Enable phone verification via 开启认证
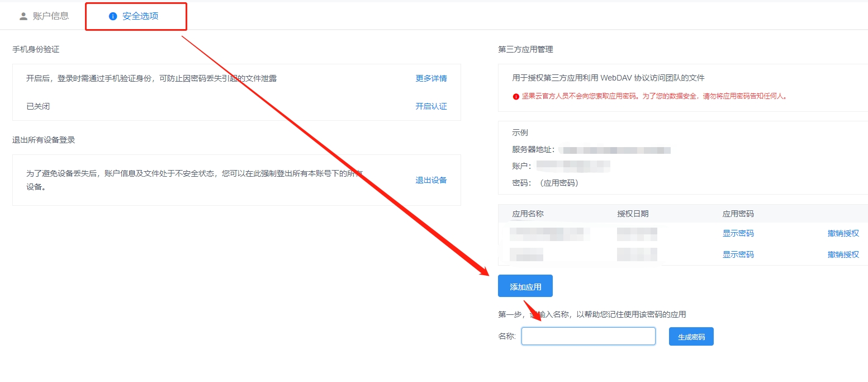This screenshot has height=382, width=868. pyautogui.click(x=431, y=106)
